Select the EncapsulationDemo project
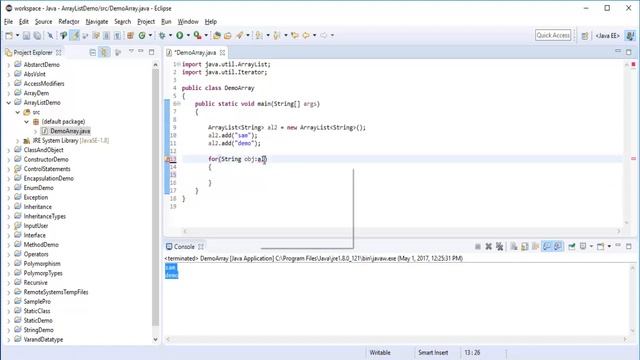Viewport: 640px width, 360px height. click(x=48, y=178)
